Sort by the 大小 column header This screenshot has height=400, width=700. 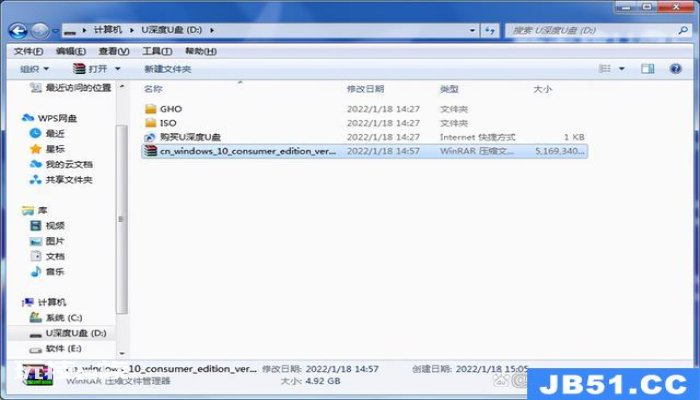[542, 89]
